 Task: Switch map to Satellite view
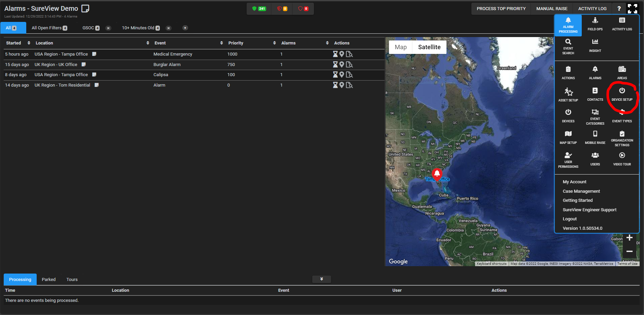pyautogui.click(x=429, y=47)
